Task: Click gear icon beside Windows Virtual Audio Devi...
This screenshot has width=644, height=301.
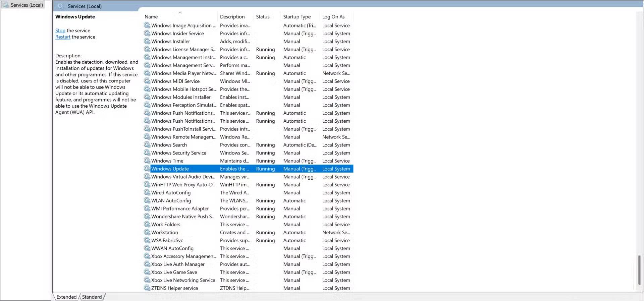Action: 147,177
